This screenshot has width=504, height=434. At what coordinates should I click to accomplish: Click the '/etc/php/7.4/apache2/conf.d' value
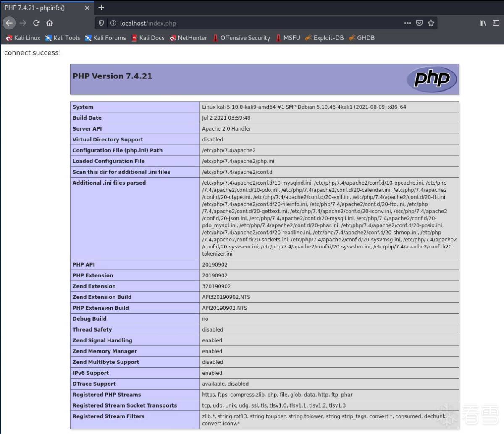237,172
